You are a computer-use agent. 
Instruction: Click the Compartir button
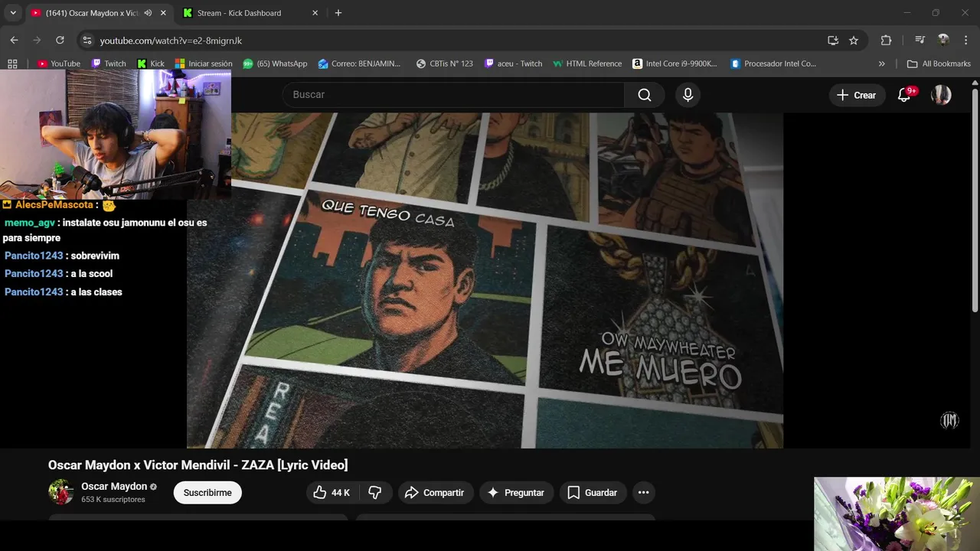pos(435,493)
